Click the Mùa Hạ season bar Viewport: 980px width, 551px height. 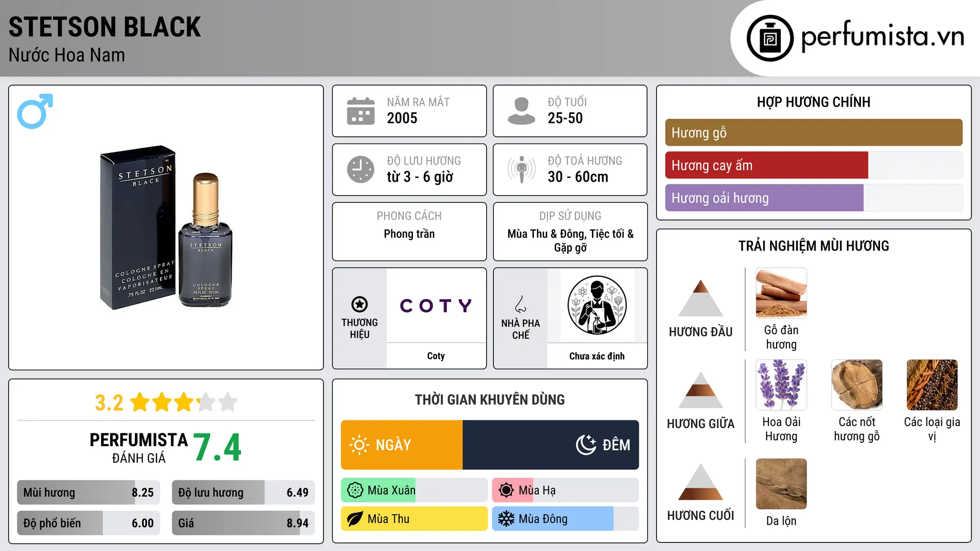[565, 490]
